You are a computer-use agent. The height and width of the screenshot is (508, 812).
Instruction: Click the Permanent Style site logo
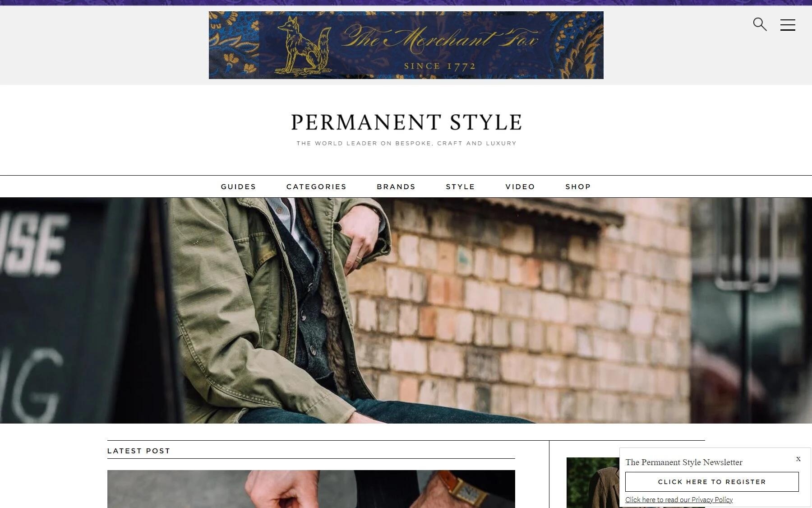pyautogui.click(x=406, y=122)
